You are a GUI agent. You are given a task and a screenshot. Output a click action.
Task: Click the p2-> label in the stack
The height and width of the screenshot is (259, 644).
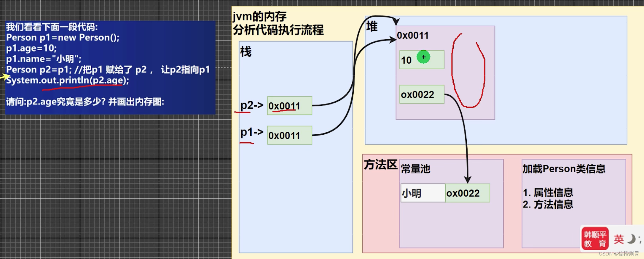click(252, 105)
